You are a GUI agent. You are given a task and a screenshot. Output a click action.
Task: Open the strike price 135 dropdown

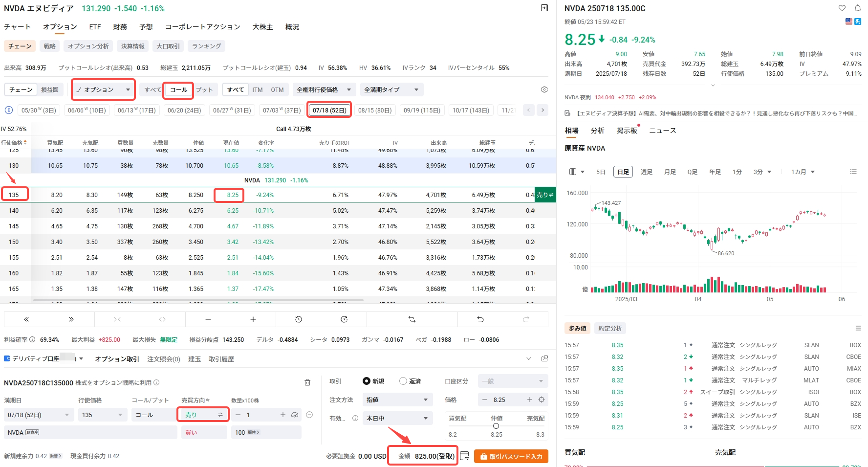click(x=102, y=415)
